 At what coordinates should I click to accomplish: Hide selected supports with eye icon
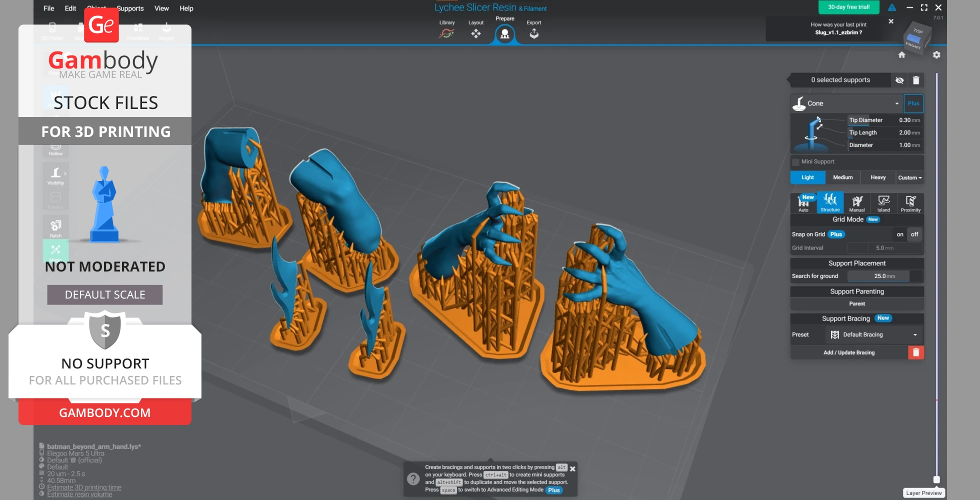(899, 80)
